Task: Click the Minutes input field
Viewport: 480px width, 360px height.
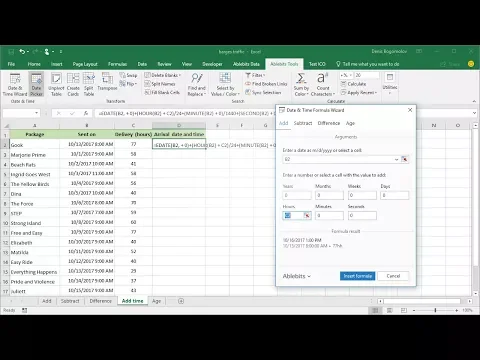Action: click(x=329, y=216)
